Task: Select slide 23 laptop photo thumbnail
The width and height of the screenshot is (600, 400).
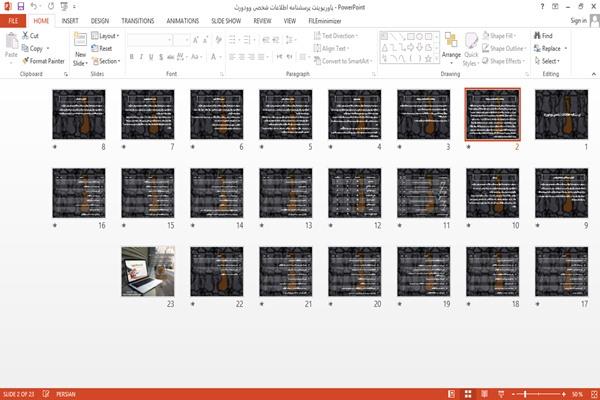Action: pyautogui.click(x=148, y=271)
